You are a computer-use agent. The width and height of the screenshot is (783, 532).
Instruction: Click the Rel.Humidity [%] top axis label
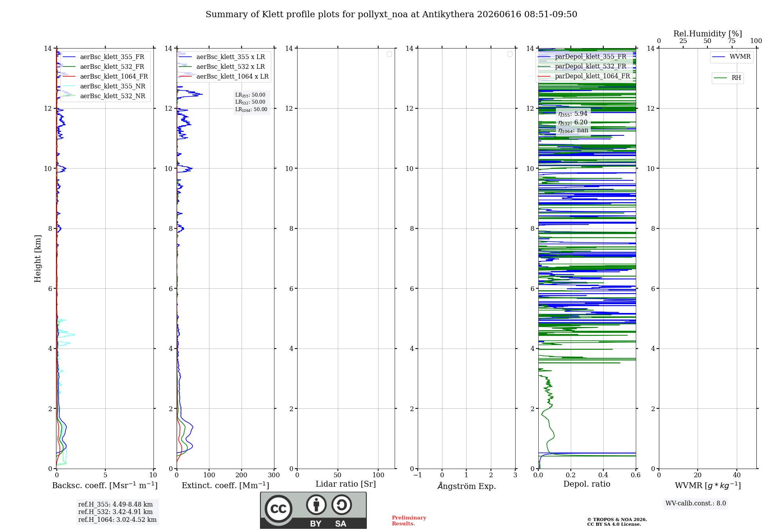click(708, 34)
